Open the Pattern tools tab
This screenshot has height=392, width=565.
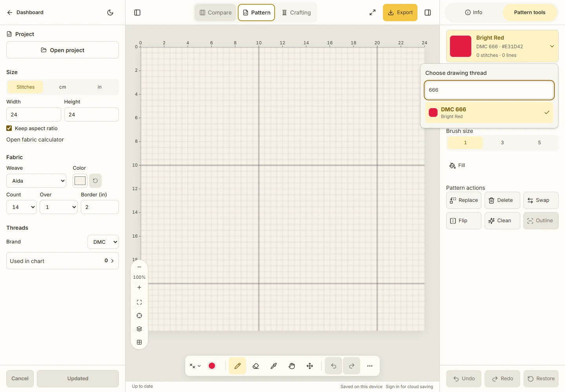[530, 13]
